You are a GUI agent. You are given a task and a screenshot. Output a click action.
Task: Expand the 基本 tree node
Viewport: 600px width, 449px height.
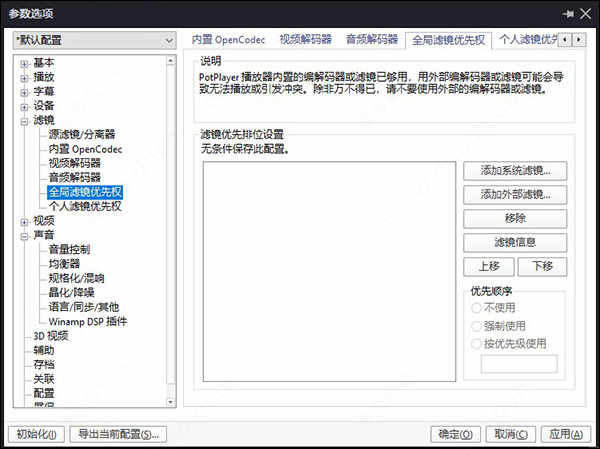point(24,63)
